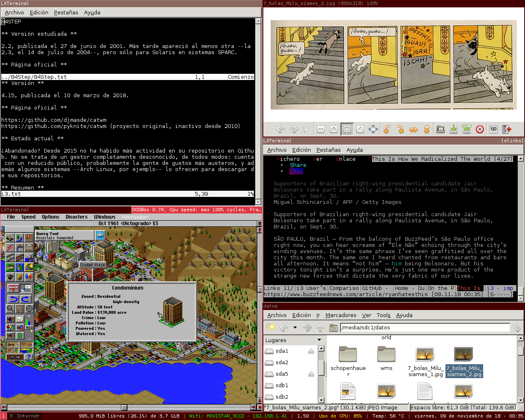
Task: Delete the image with red X icon
Action: [480, 130]
